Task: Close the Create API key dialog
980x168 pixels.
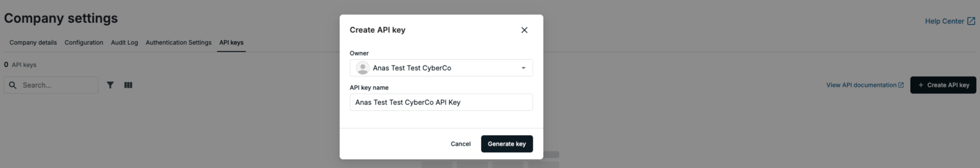Action: click(x=524, y=30)
